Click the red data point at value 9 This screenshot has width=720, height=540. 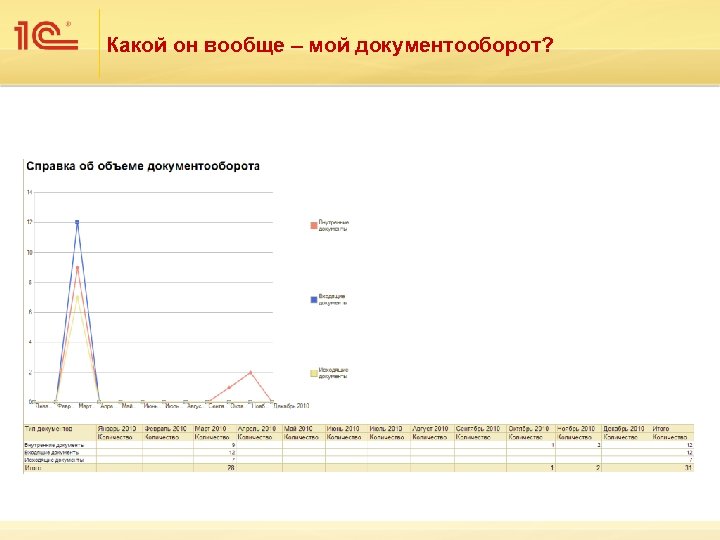tap(77, 267)
